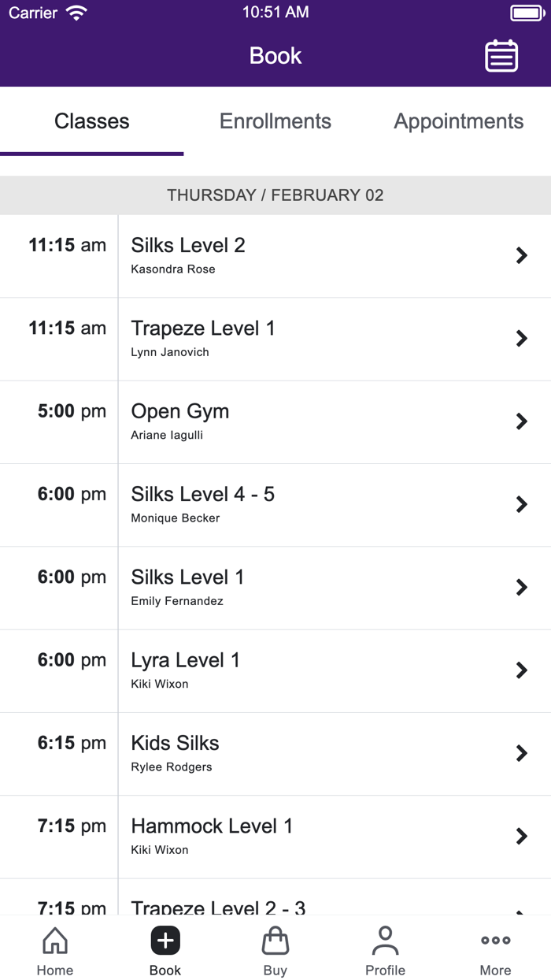Open the Appointments tab
This screenshot has width=551, height=980.
(x=459, y=121)
